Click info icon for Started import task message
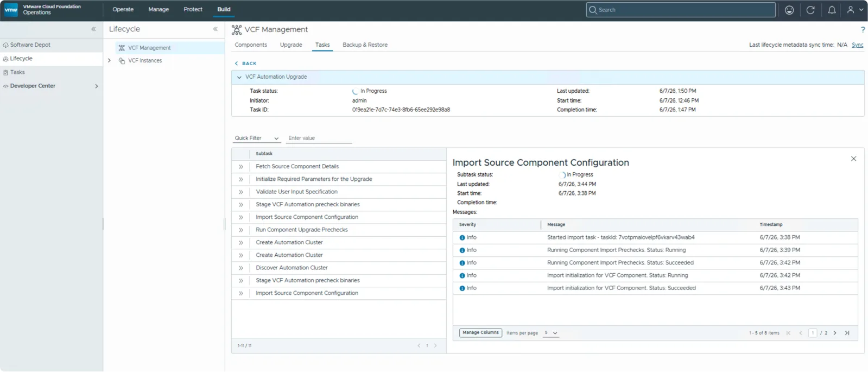 click(462, 238)
